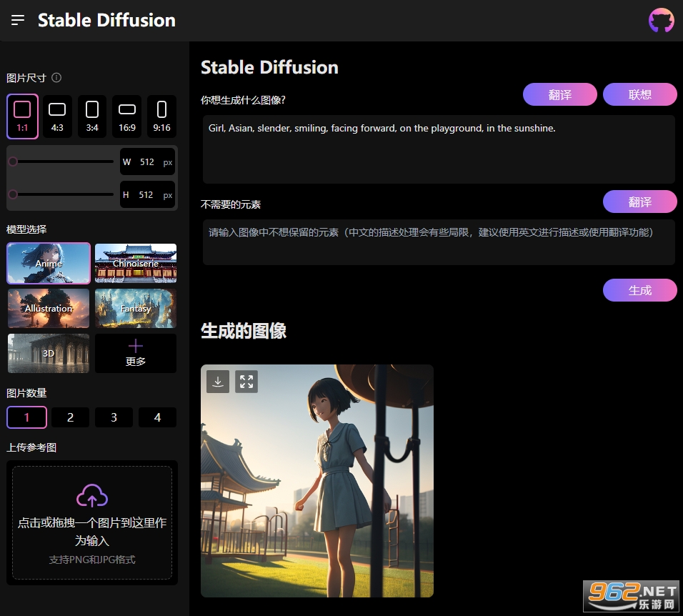This screenshot has height=616, width=683.
Task: Click the prompt text box
Action: (439, 149)
